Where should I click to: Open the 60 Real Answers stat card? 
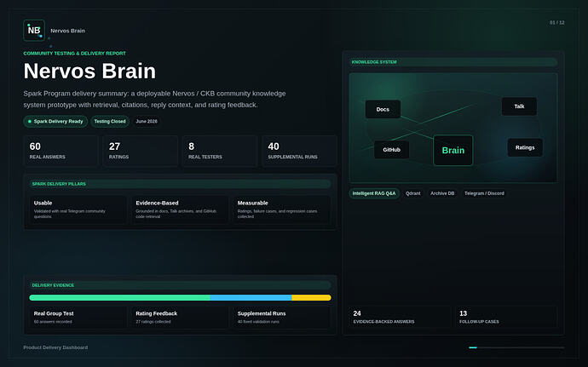[61, 151]
